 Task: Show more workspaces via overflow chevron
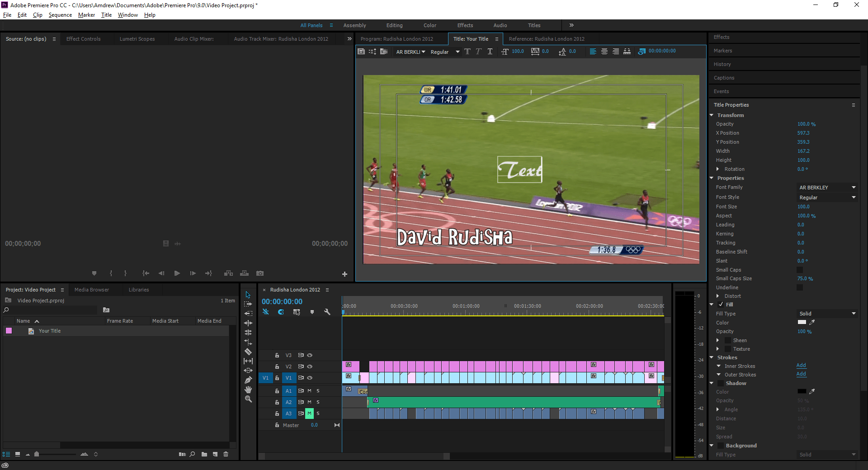coord(571,25)
